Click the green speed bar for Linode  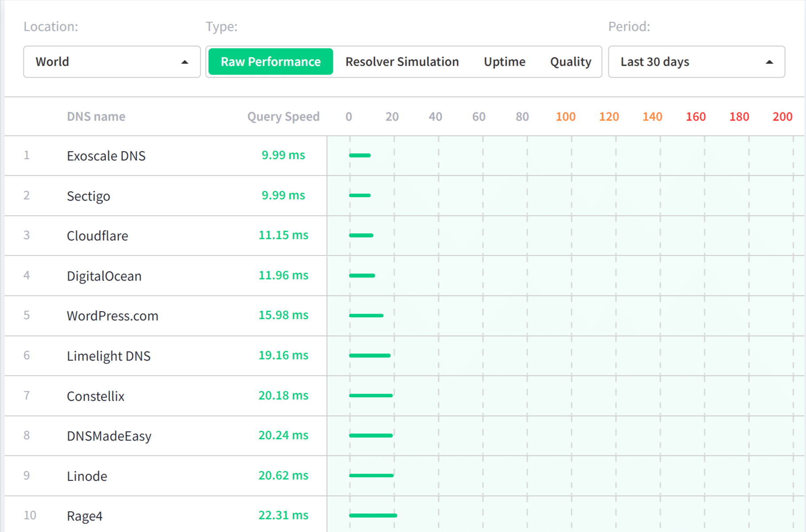pos(371,475)
